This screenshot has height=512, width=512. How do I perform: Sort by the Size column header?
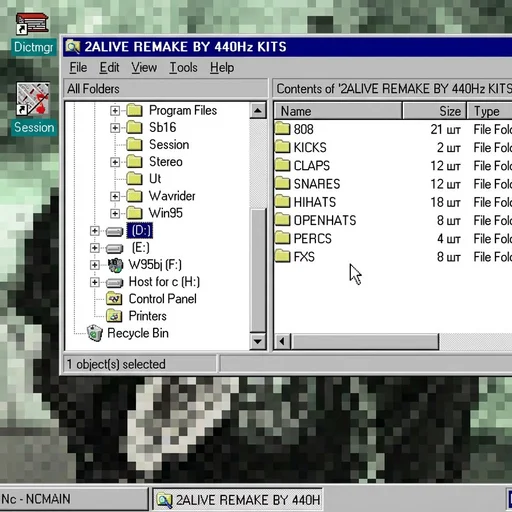(435, 111)
